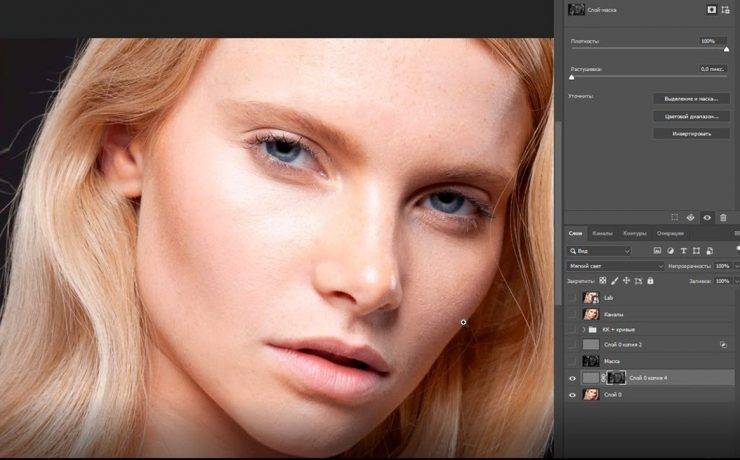Image resolution: width=740 pixels, height=460 pixels.
Task: Select the layer name Слой 0
Action: (613, 394)
